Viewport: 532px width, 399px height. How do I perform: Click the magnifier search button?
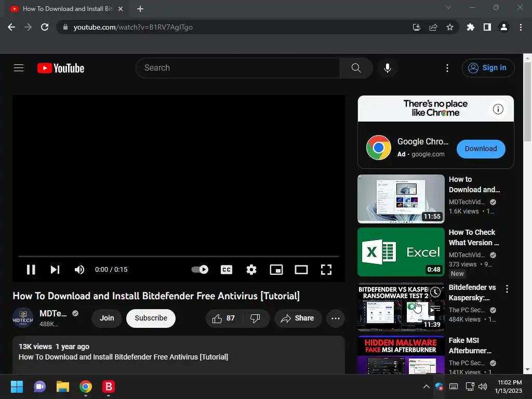click(356, 68)
